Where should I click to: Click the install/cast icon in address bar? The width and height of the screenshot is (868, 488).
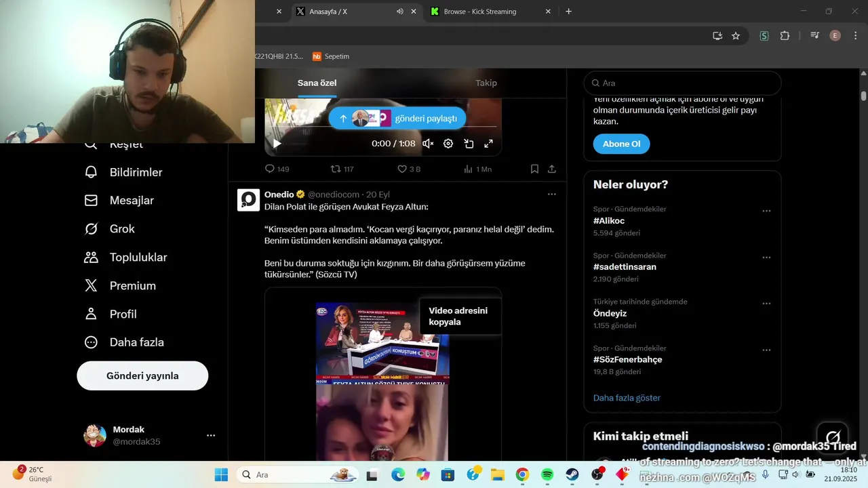point(717,36)
